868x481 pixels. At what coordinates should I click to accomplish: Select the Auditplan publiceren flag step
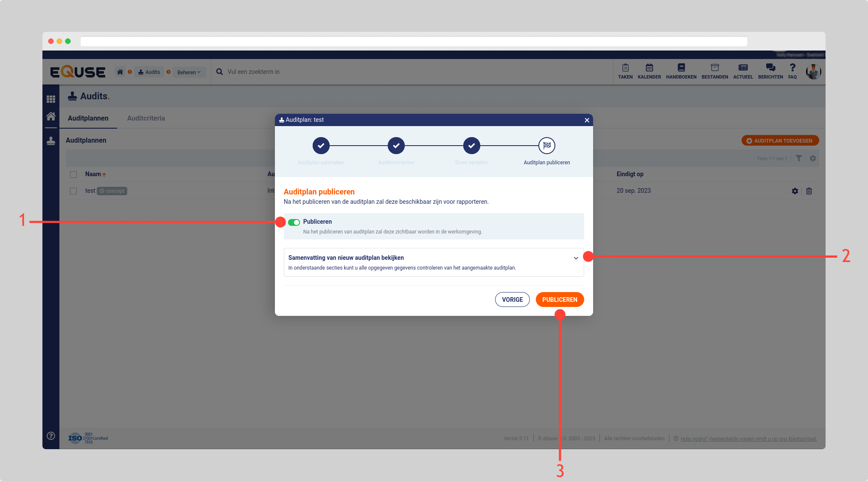click(x=547, y=146)
